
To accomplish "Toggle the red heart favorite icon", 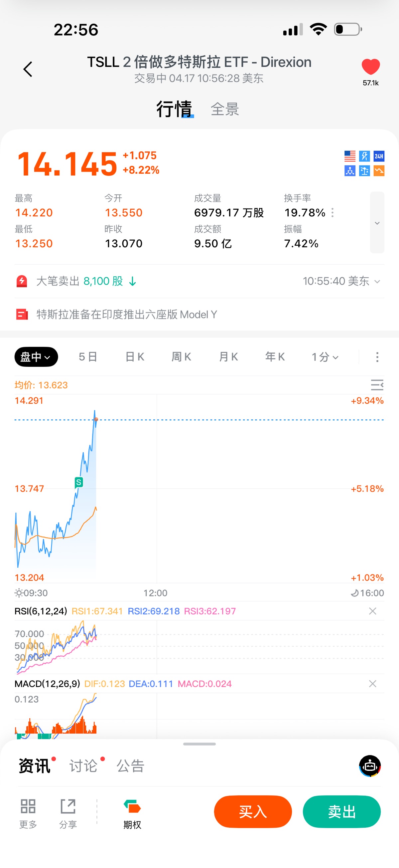I will pos(370,67).
